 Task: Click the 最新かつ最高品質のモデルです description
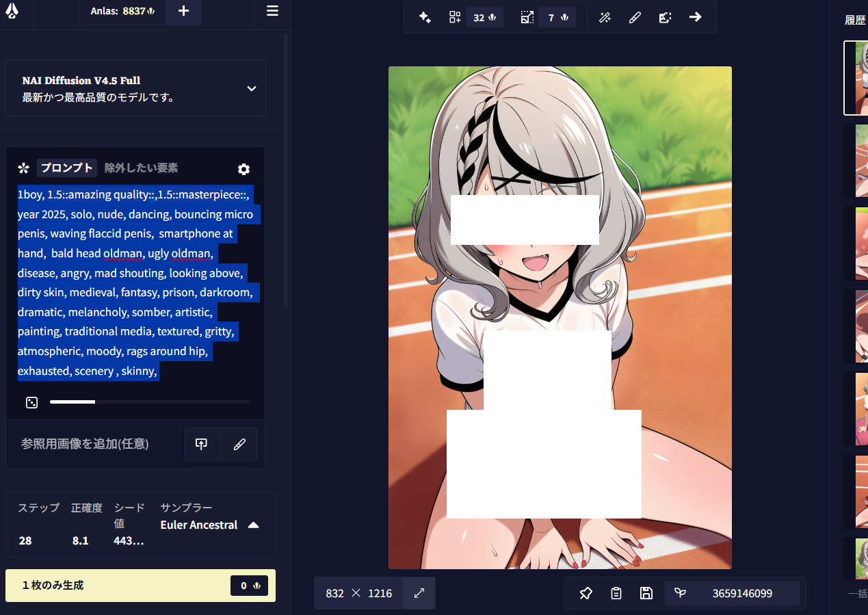98,97
